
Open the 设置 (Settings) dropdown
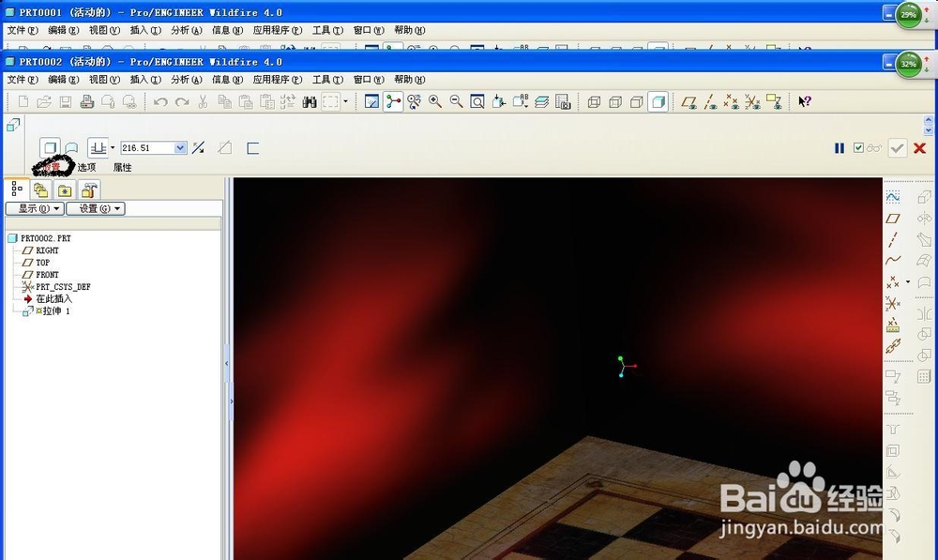96,208
